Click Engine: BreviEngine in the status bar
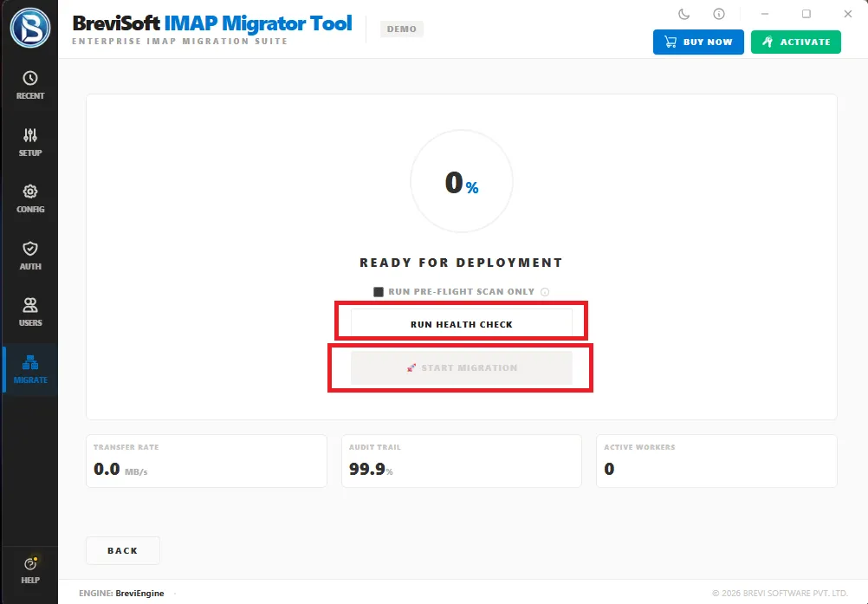This screenshot has height=604, width=868. [121, 593]
